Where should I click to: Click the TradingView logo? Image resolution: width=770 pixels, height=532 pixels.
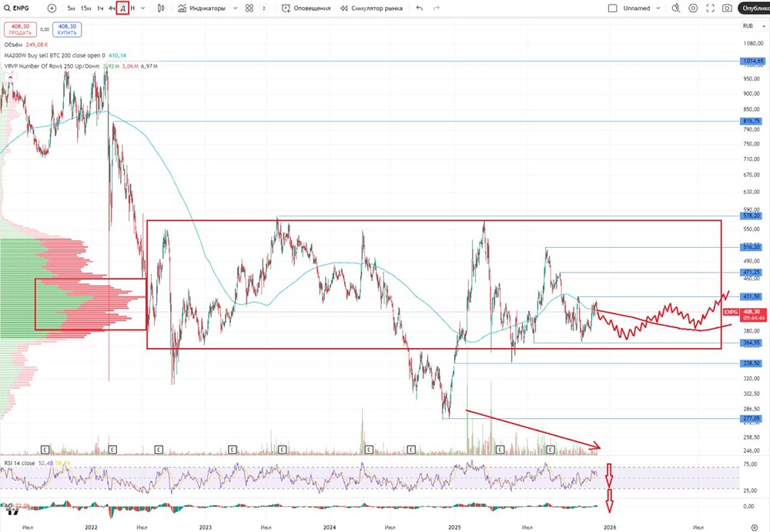tap(12, 511)
